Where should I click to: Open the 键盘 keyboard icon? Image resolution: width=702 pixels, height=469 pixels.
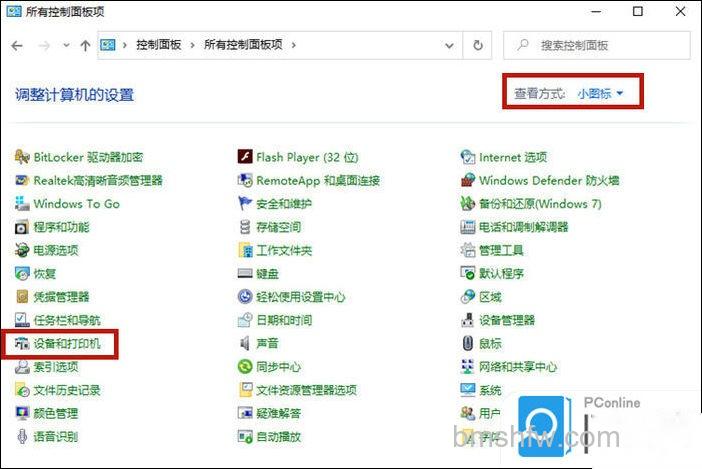[x=245, y=273]
